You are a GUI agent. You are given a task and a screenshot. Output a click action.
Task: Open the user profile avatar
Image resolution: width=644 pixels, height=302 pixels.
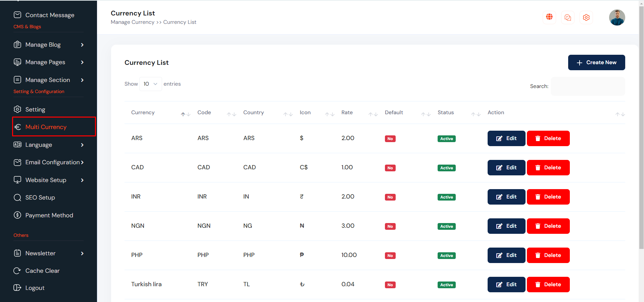(x=617, y=17)
